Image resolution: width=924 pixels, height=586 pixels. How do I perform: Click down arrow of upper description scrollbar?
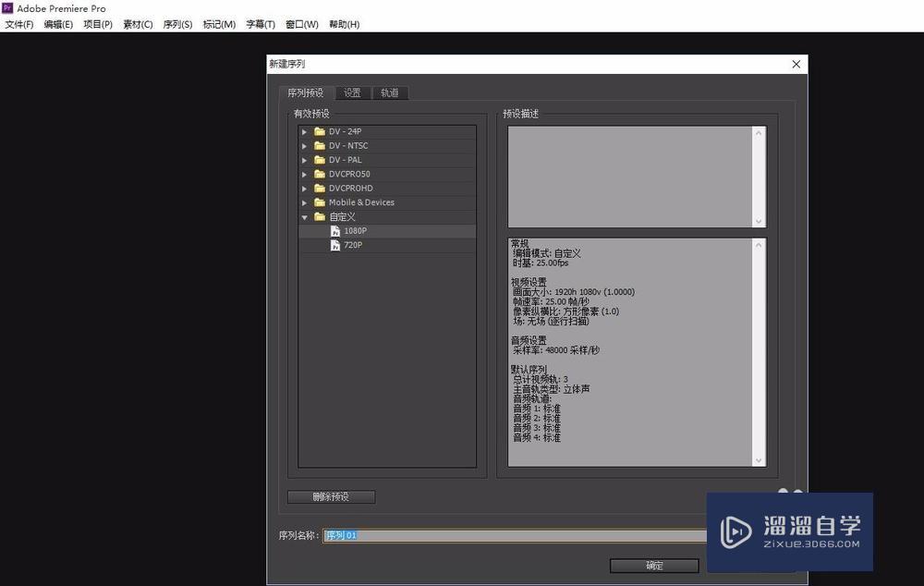[759, 222]
